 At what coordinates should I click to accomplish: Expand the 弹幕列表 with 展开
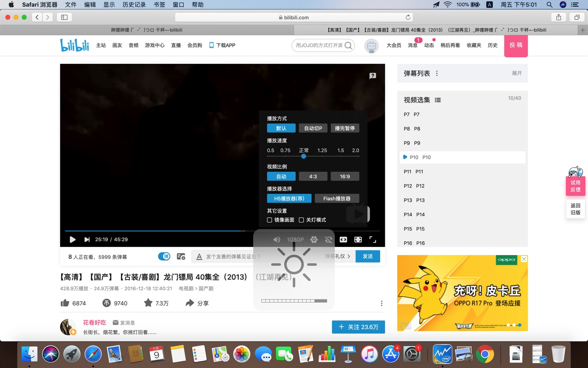point(517,73)
